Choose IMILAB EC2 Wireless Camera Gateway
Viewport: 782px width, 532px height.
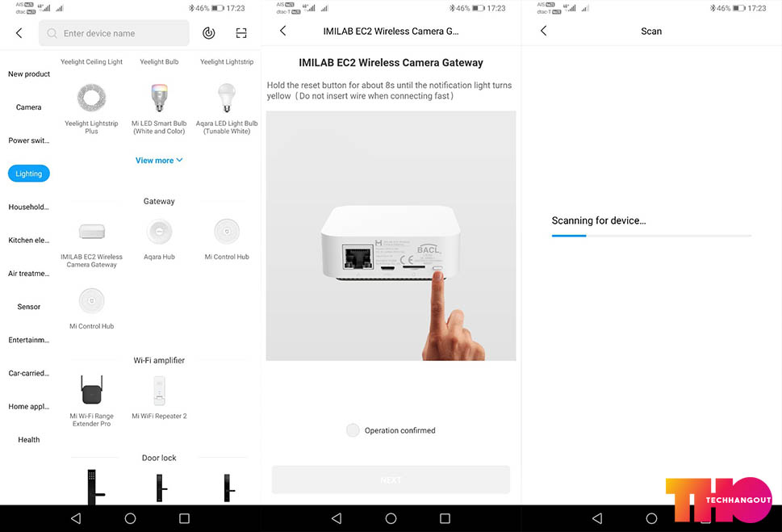[x=91, y=244]
